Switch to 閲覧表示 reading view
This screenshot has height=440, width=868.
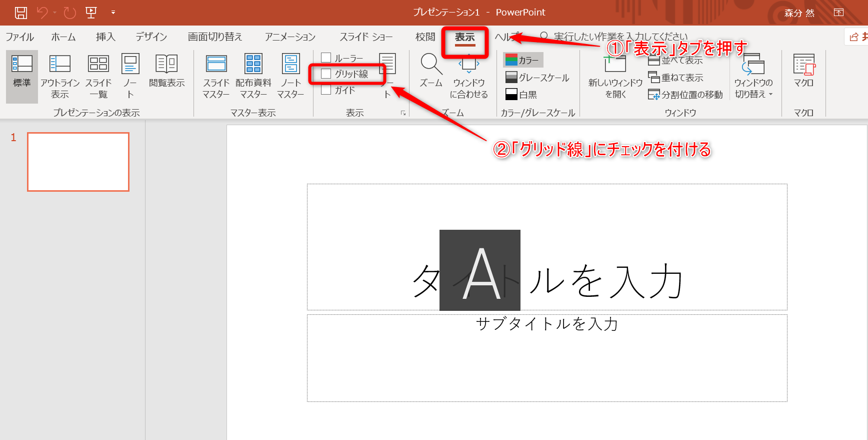[x=167, y=71]
